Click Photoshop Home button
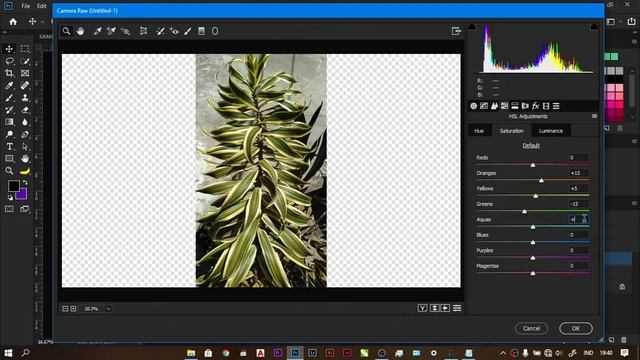The image size is (640, 360). (x=13, y=22)
